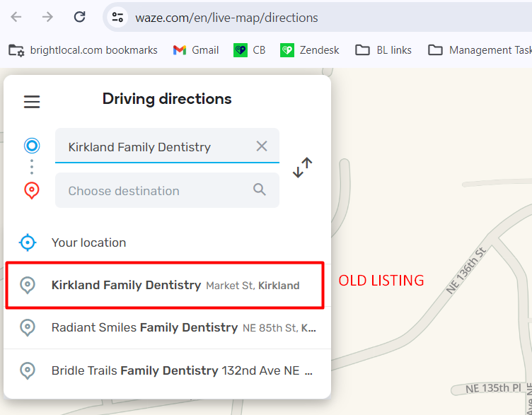Click the destination search magnifier icon
The image size is (532, 415).
coord(260,189)
